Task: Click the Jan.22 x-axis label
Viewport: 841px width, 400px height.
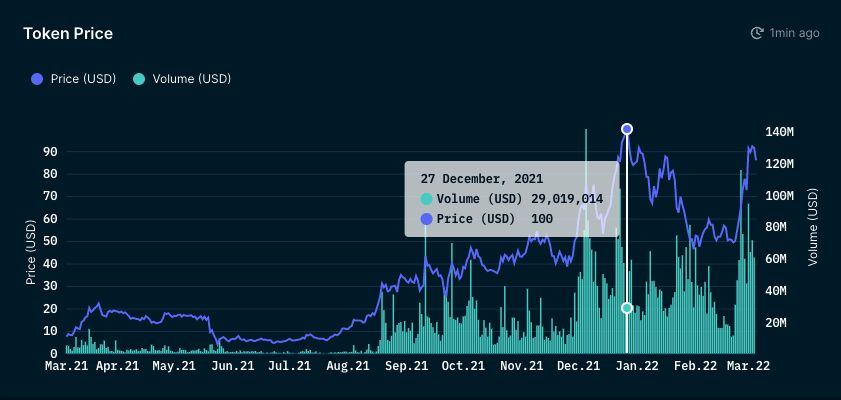Action: [x=637, y=366]
